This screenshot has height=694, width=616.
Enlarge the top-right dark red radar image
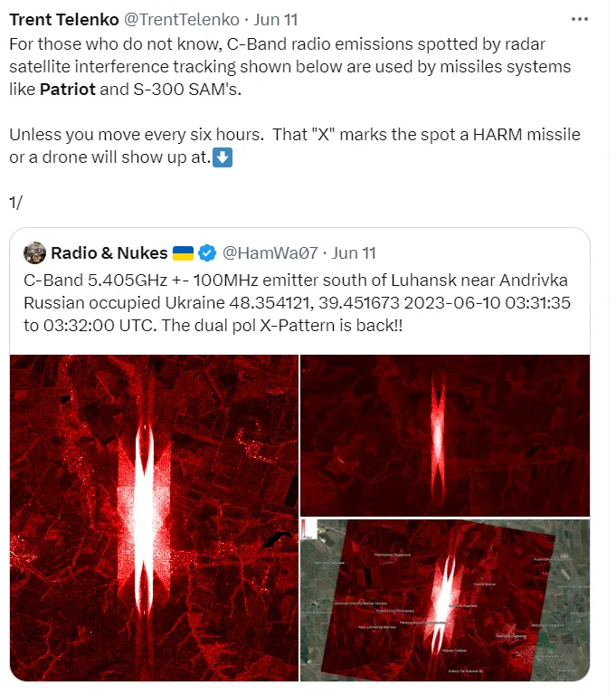pyautogui.click(x=445, y=435)
